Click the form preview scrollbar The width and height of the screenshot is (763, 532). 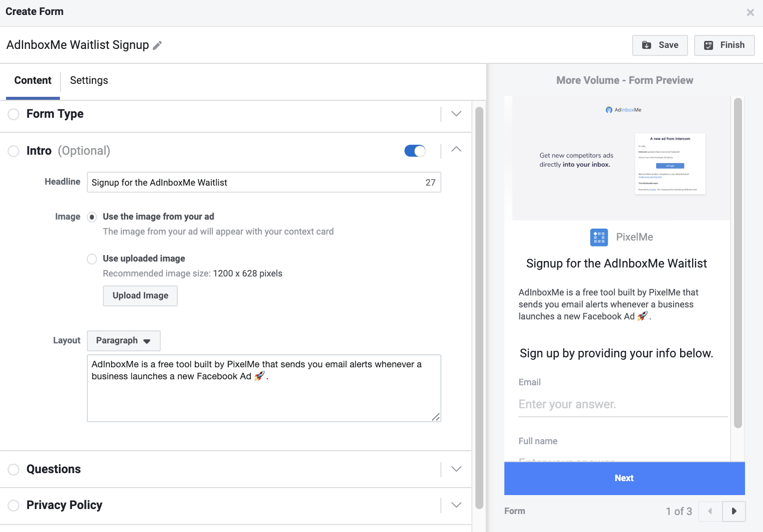tap(738, 263)
